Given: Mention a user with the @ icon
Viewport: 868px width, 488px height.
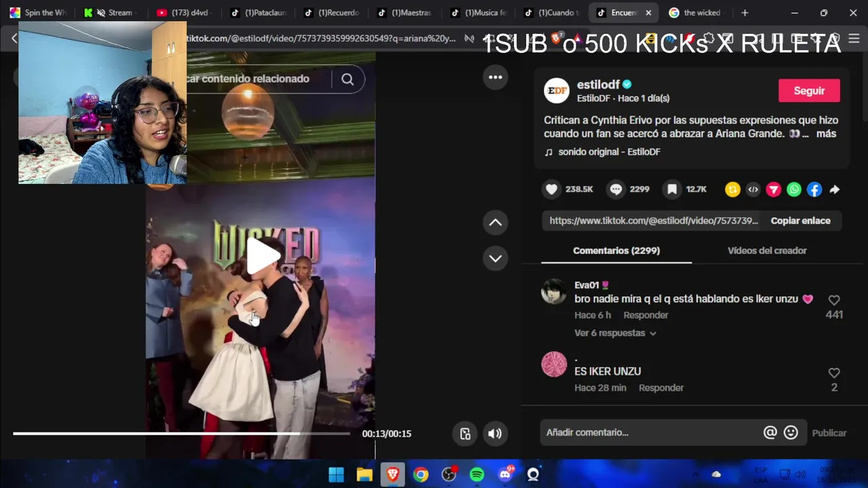Looking at the screenshot, I should coord(770,432).
